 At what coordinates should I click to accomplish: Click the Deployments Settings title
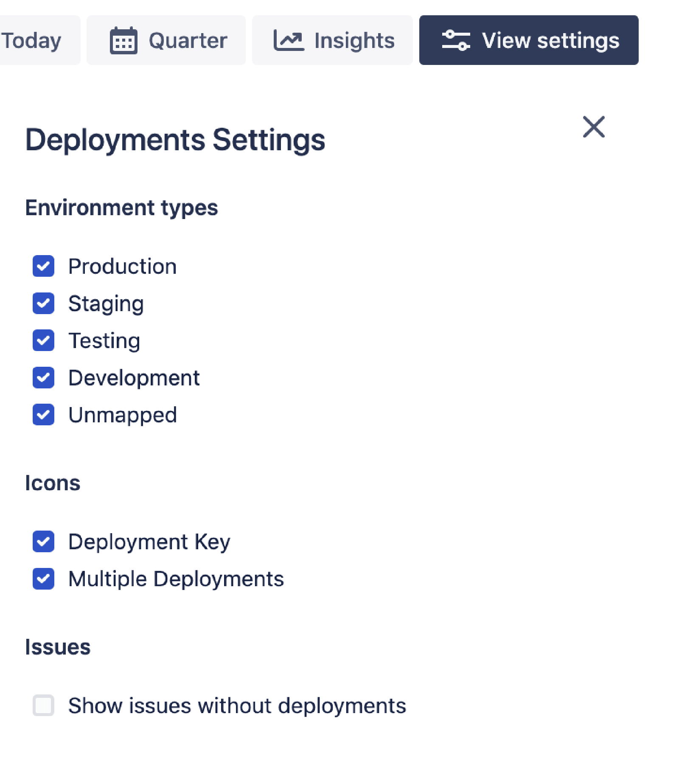[x=175, y=139]
